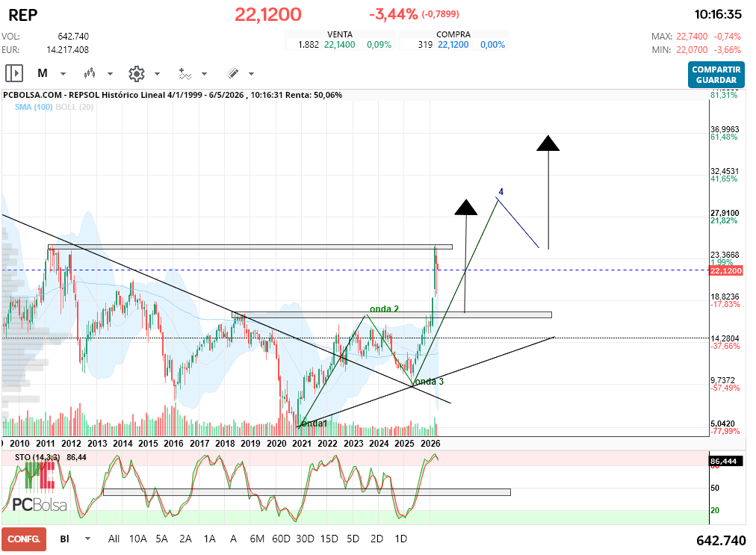This screenshot has height=555, width=756.
Task: Click the REP ticker symbol
Action: point(22,15)
